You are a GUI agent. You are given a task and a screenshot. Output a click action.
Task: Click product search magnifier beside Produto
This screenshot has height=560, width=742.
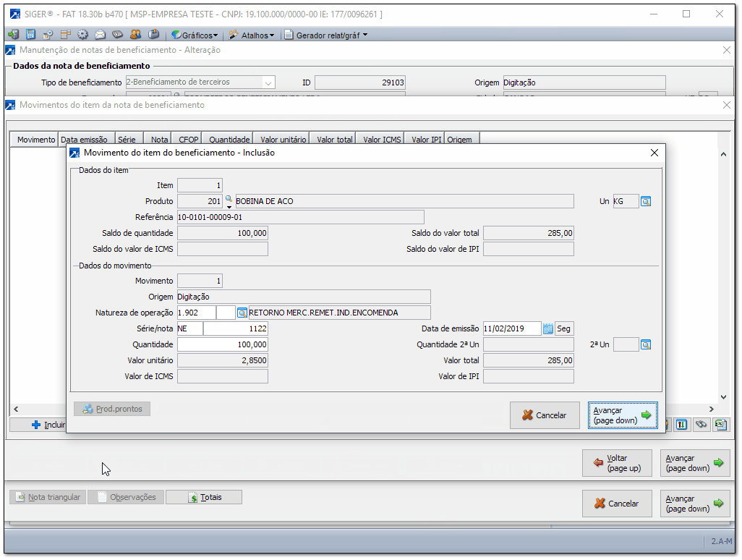click(229, 200)
